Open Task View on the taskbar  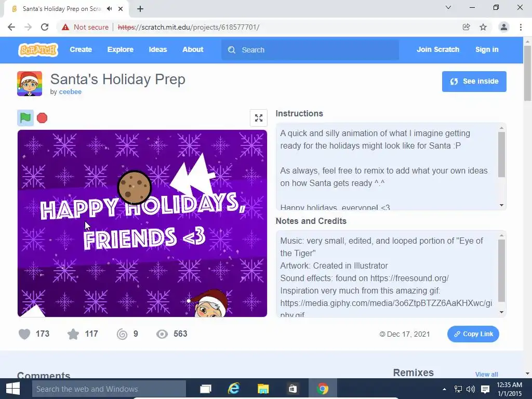(205, 389)
